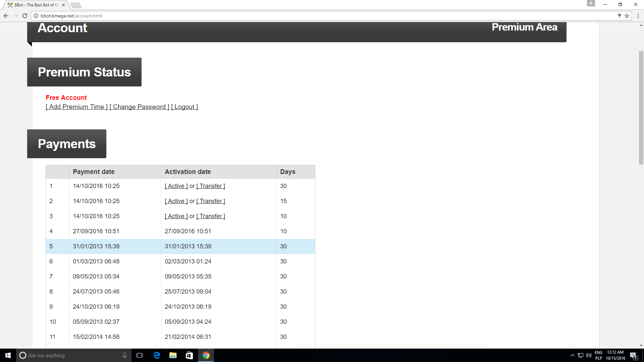Bookmark the page with the star icon

[x=627, y=16]
